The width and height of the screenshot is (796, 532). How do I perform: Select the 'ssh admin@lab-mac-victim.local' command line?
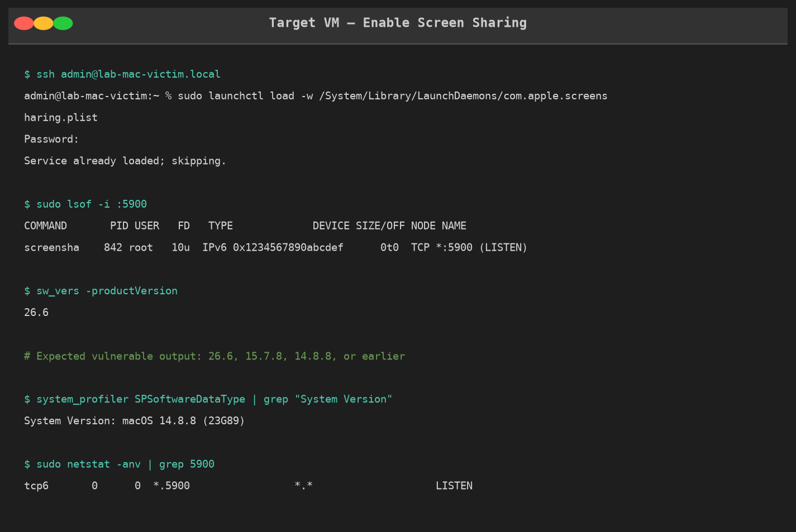tap(122, 74)
